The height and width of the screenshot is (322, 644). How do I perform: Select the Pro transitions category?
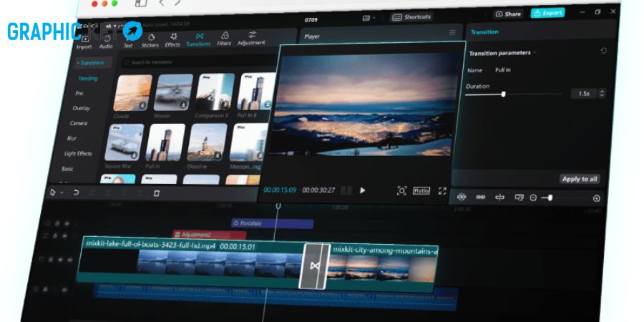click(x=79, y=93)
